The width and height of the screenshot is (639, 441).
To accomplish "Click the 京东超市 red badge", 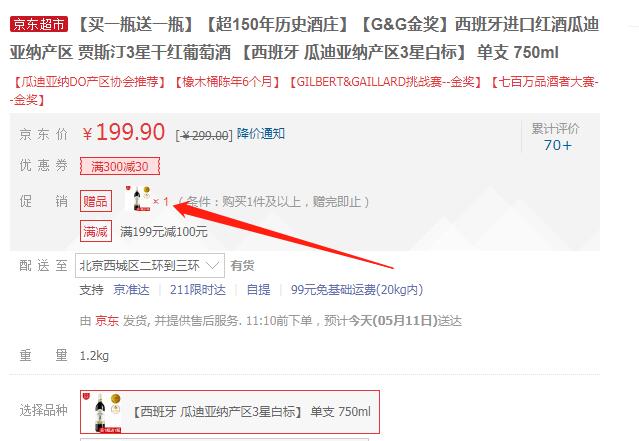I will (39, 24).
